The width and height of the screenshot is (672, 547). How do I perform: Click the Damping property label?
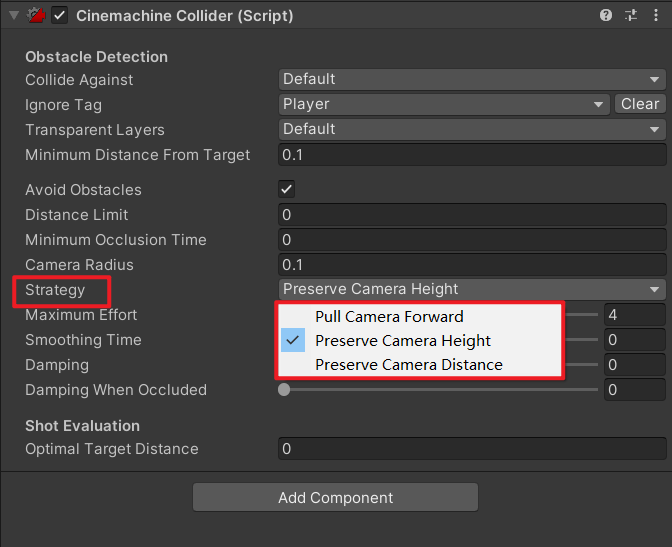click(x=57, y=365)
